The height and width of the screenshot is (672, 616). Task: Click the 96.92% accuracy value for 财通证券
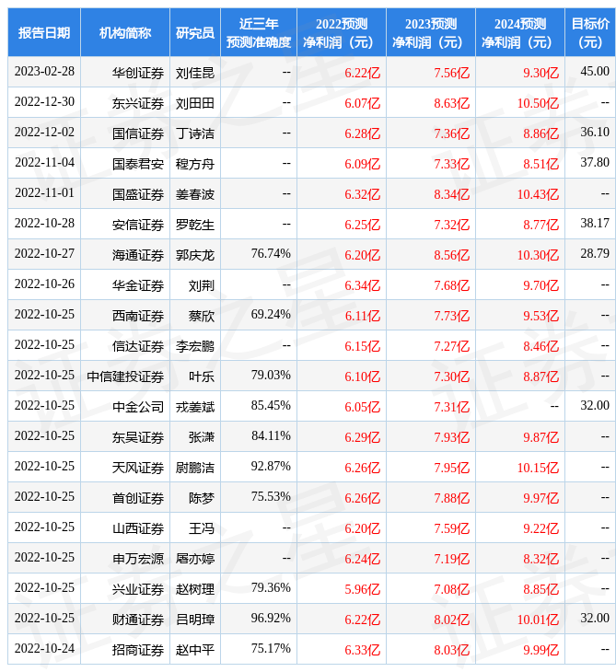pos(271,619)
